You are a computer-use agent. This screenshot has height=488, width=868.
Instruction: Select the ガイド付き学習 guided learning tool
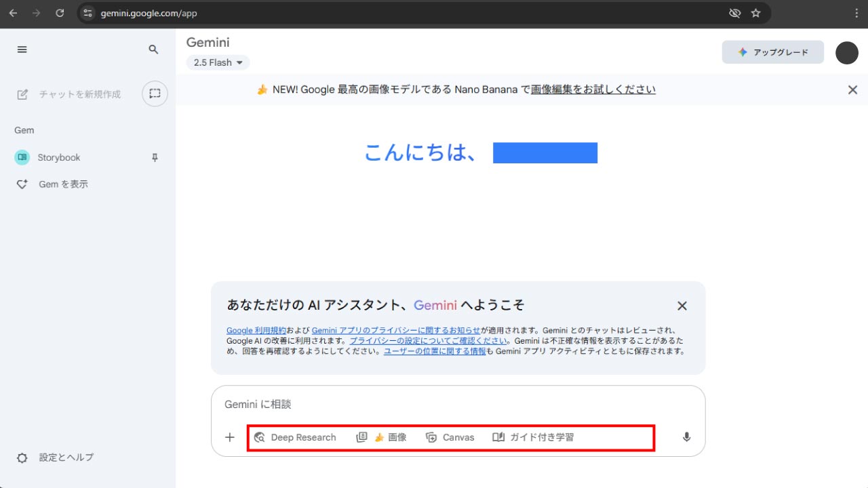coord(534,437)
